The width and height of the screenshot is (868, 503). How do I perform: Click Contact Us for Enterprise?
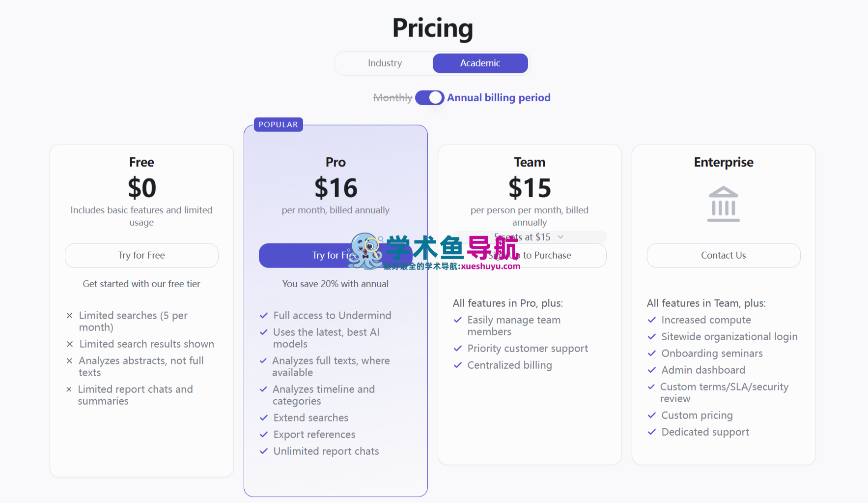[x=723, y=256]
